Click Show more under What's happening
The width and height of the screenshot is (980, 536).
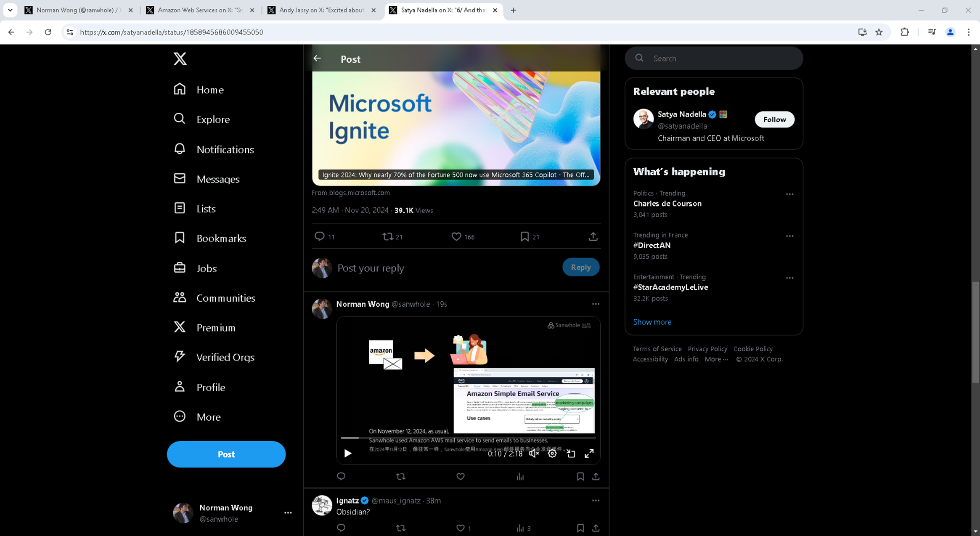click(652, 322)
